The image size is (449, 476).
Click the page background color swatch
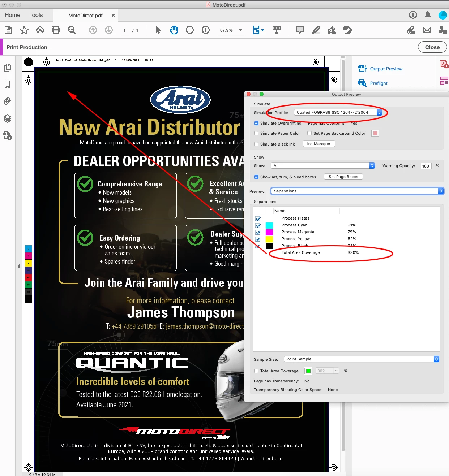375,133
